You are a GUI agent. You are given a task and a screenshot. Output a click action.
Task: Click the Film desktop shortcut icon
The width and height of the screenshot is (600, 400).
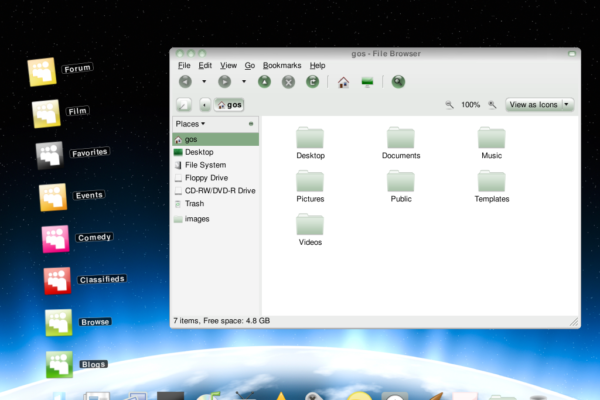point(46,114)
